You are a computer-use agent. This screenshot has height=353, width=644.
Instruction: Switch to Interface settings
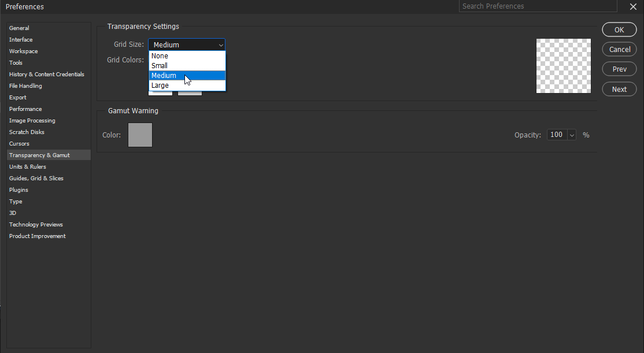(21, 39)
